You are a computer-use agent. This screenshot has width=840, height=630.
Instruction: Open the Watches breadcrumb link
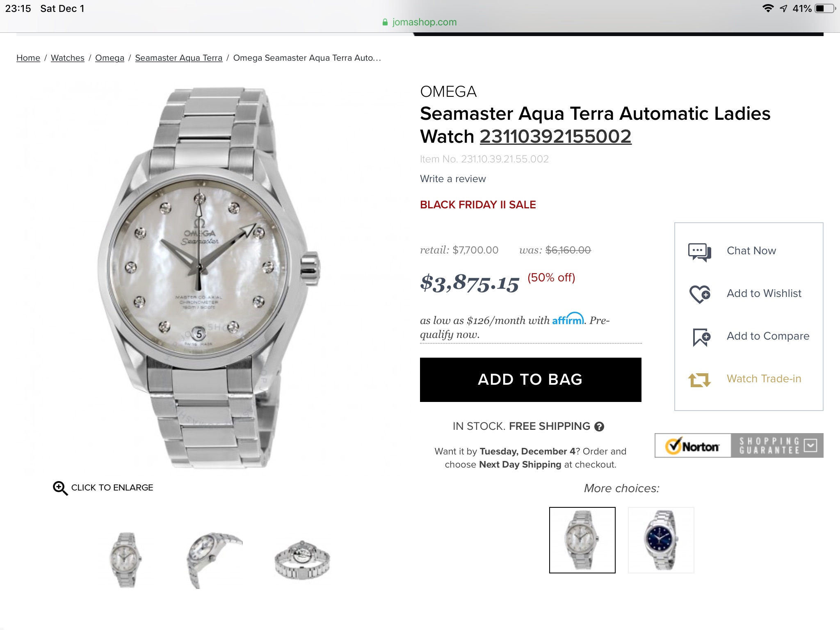pos(68,58)
